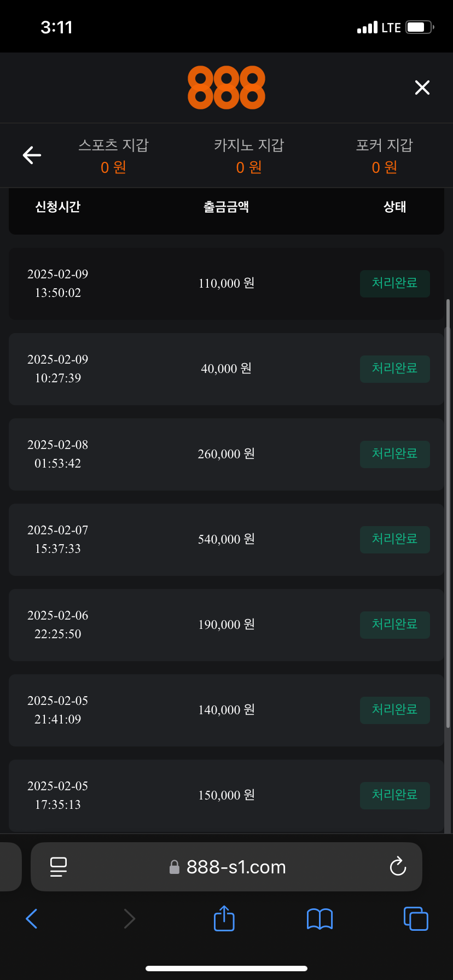Reload the page with refresh icon
This screenshot has width=453, height=980.
pos(398,867)
